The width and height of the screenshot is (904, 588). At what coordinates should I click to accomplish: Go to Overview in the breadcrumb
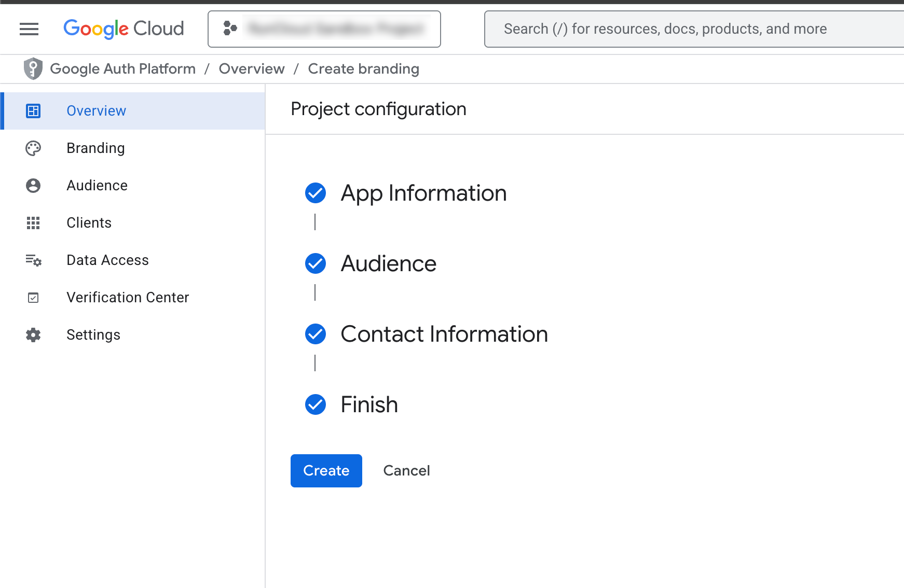click(252, 68)
